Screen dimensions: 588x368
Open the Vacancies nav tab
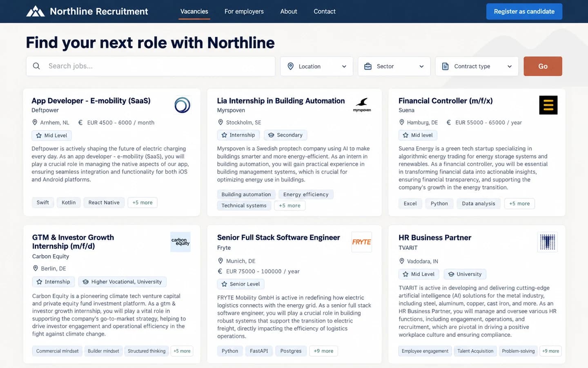point(194,11)
